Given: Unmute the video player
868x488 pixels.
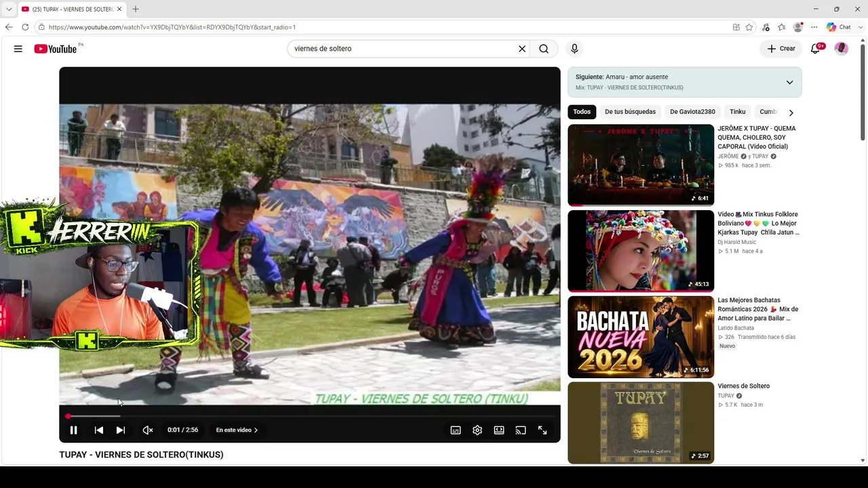Looking at the screenshot, I should point(148,430).
